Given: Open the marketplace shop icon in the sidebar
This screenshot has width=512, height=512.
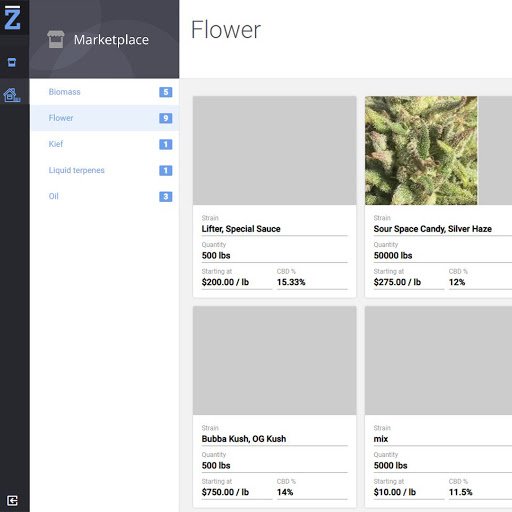Looking at the screenshot, I should coord(12,62).
